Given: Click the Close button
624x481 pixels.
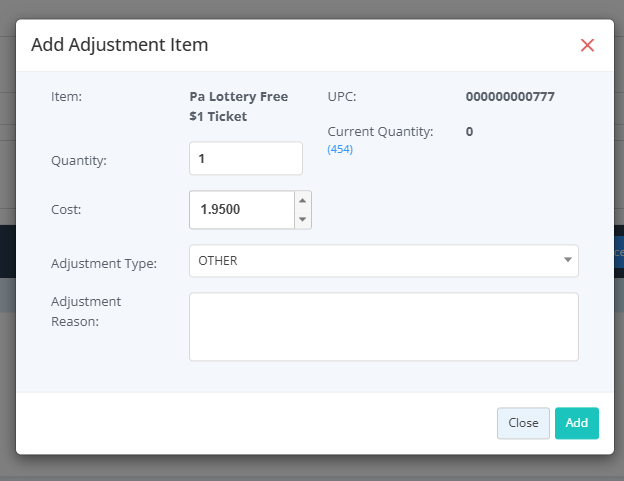Looking at the screenshot, I should coord(523,423).
